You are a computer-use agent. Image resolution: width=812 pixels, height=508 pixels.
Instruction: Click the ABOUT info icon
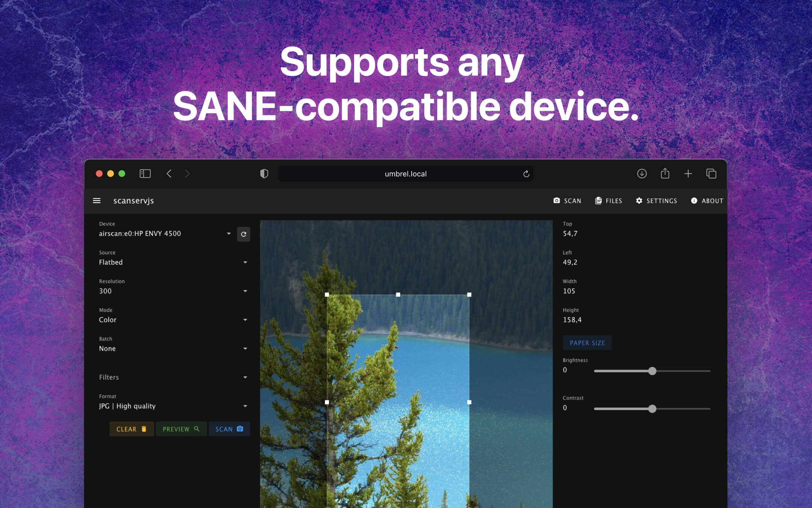[x=694, y=201]
